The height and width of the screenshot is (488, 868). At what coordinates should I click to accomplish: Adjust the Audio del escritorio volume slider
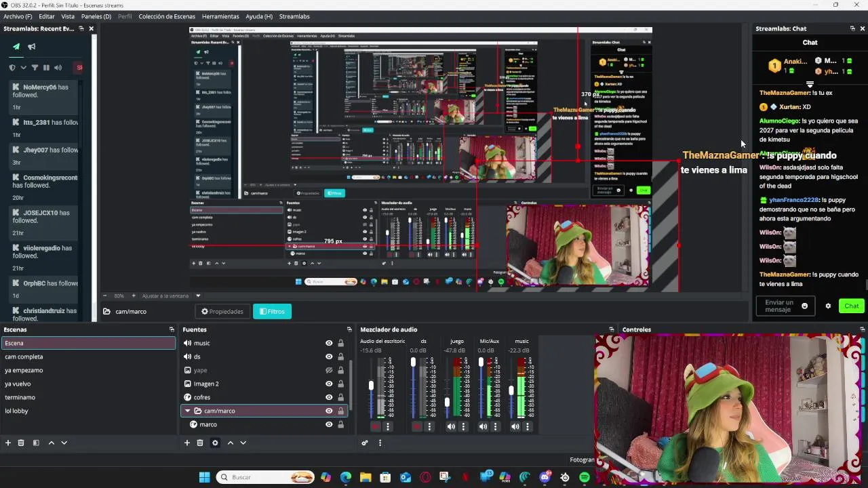tap(371, 386)
